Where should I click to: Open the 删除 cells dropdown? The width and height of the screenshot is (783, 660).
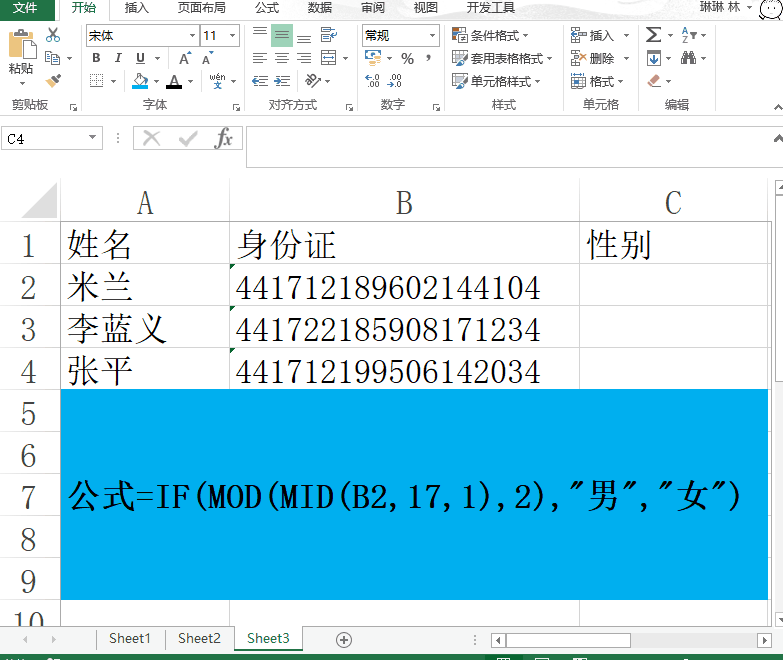(626, 58)
